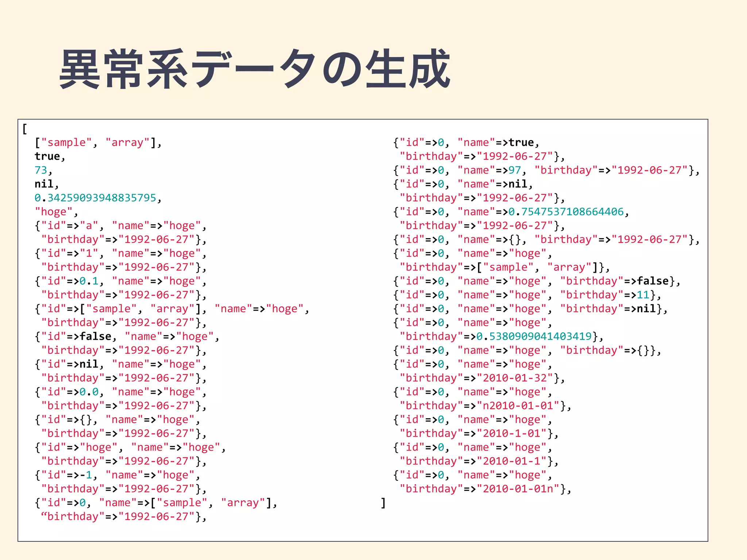This screenshot has height=560, width=747.
Task: Click the line with "name"=>97
Action: 546,170
